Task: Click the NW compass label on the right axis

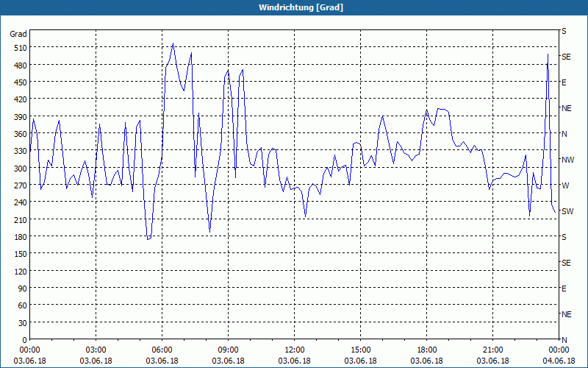Action: click(x=567, y=160)
